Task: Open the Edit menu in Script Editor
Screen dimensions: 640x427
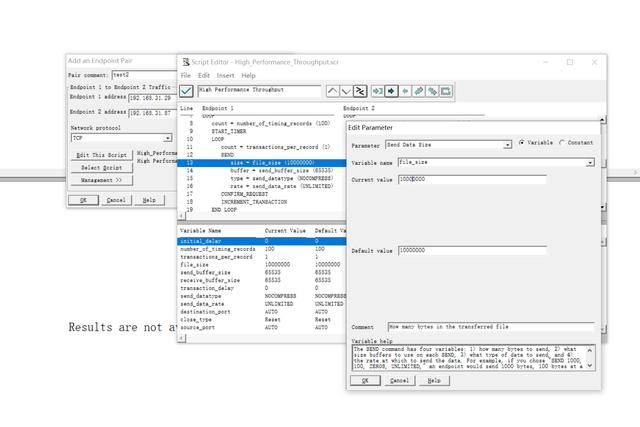Action: point(204,75)
